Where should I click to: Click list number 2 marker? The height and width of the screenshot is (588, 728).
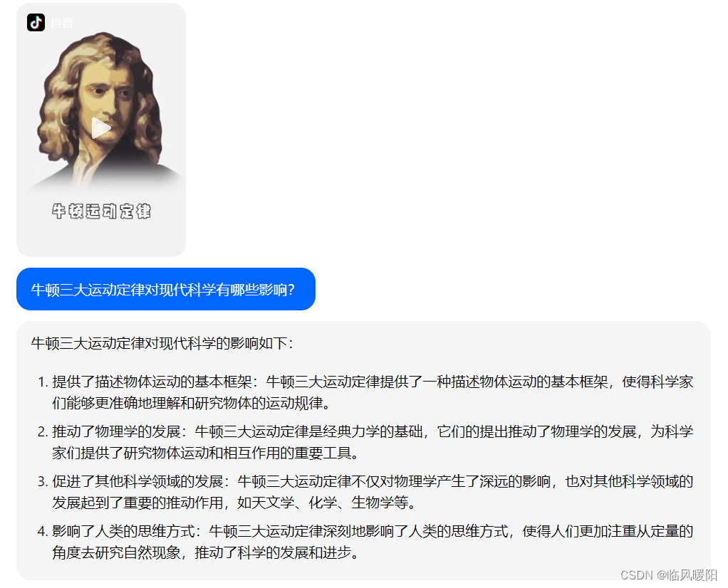[43, 431]
